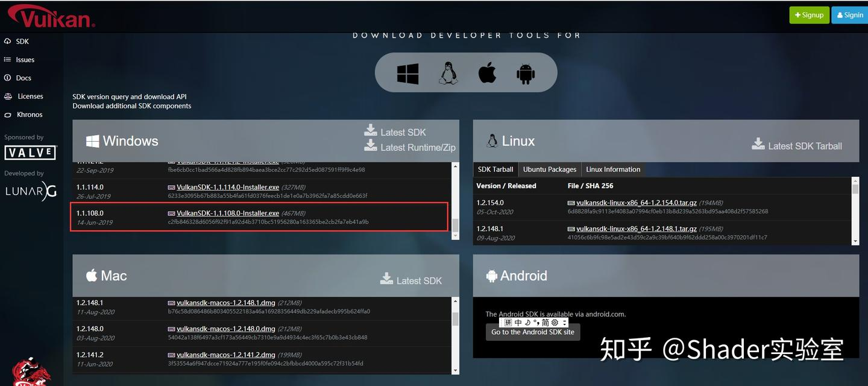Click the Signin button
The image size is (868, 386).
pos(850,15)
